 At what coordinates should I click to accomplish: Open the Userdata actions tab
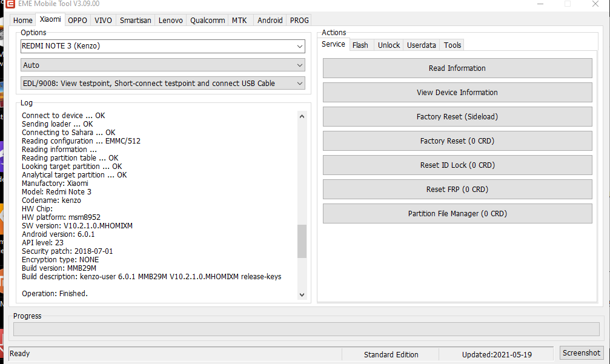[422, 45]
